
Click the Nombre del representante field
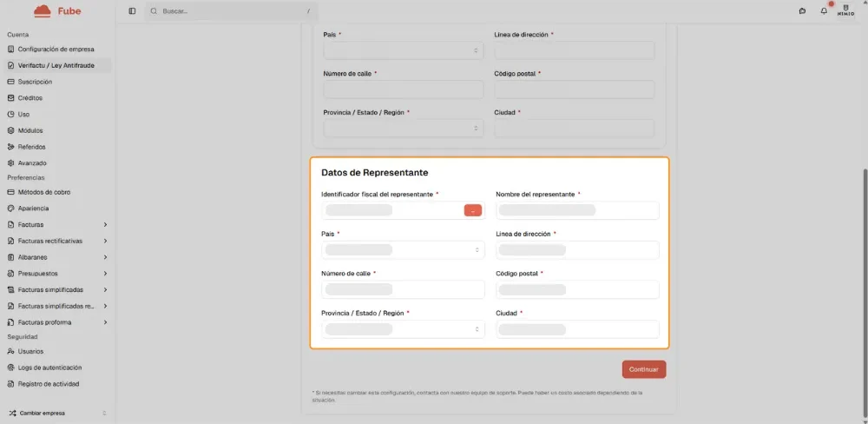pyautogui.click(x=577, y=210)
